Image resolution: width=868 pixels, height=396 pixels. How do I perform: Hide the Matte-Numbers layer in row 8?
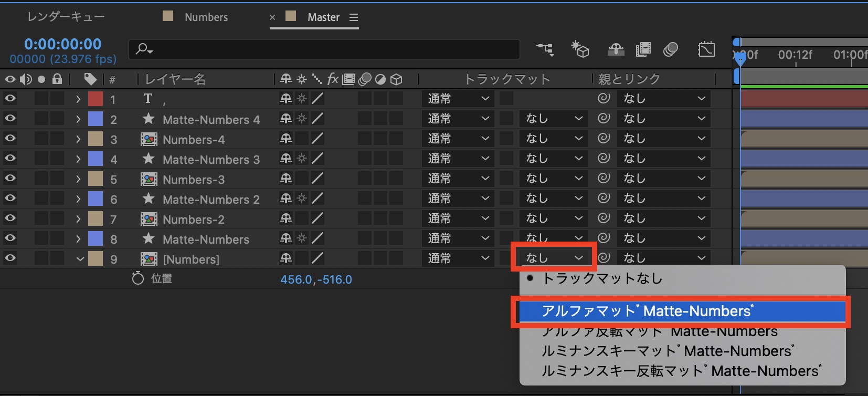10,238
